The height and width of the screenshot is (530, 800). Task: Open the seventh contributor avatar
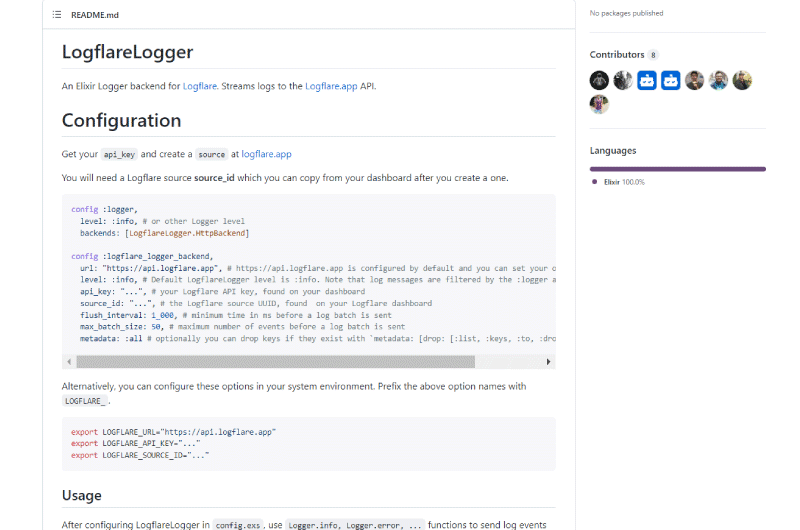point(742,81)
